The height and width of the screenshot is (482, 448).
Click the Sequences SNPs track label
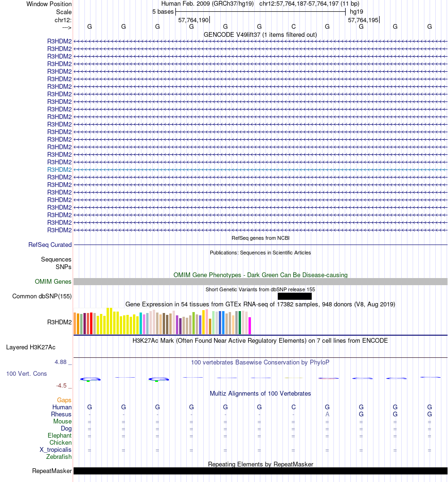coord(56,263)
